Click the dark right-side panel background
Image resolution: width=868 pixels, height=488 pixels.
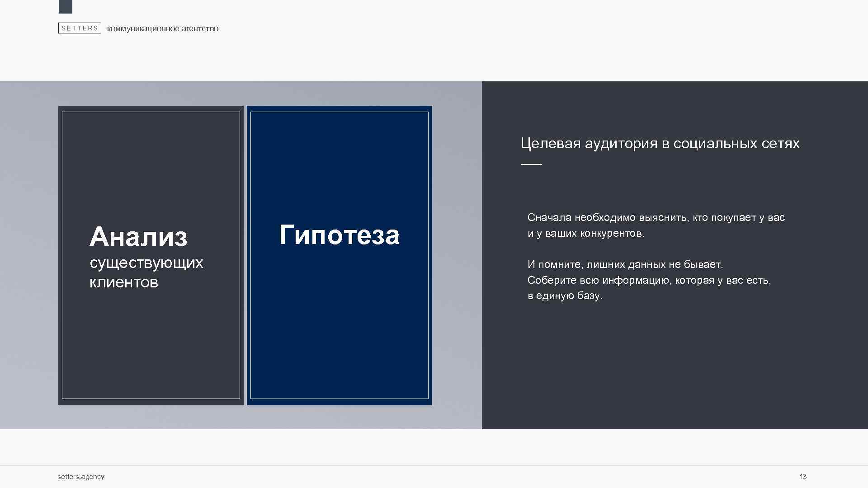pos(678,371)
